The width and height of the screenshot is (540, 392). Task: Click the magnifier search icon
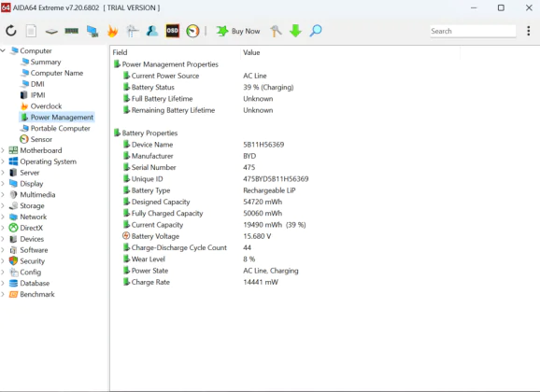click(316, 31)
